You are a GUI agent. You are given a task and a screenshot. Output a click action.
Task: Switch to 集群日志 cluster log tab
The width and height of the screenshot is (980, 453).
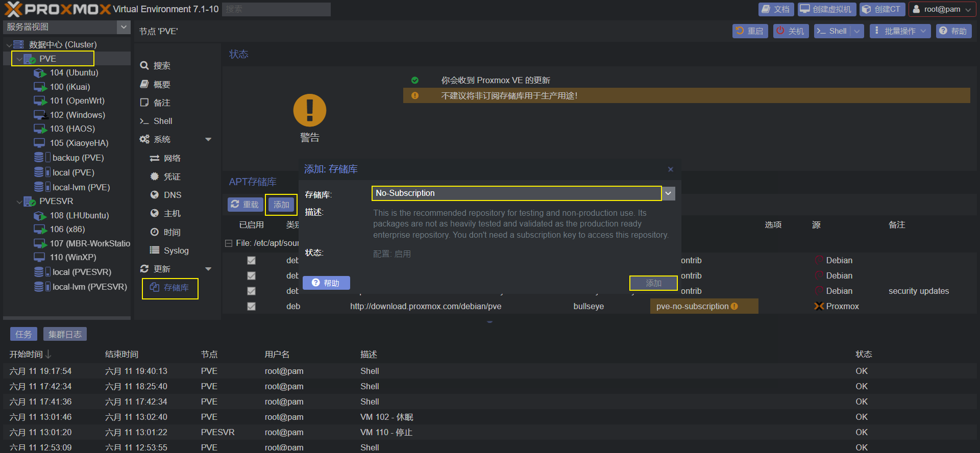(x=65, y=334)
